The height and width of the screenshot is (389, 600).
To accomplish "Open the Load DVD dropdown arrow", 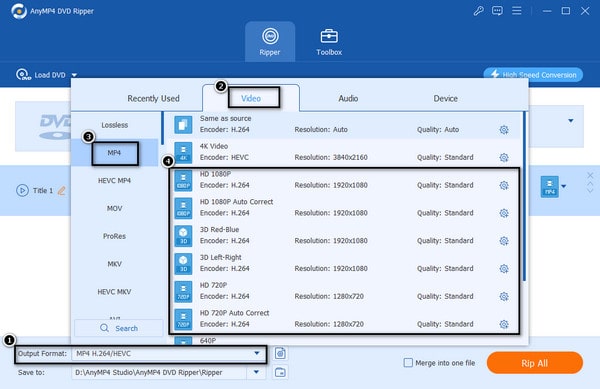I will pos(74,75).
